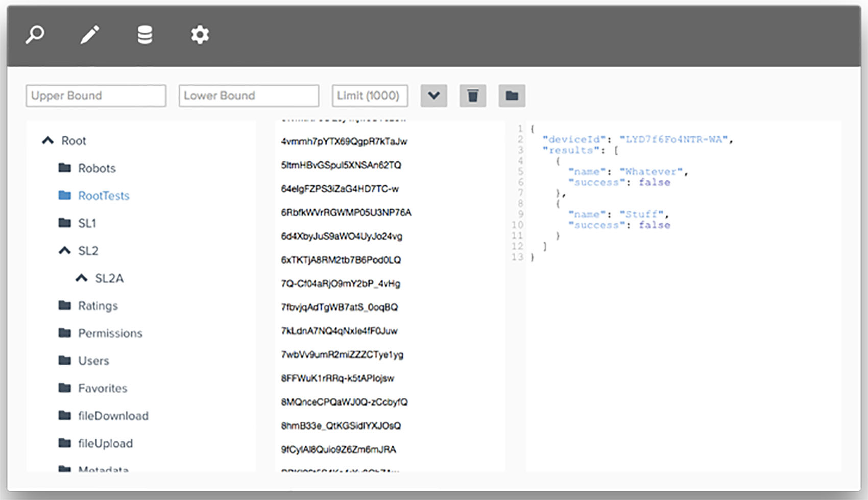Click the "LYD7f6Fo4NTR-WA" value
The height and width of the screenshot is (500, 868).
pyautogui.click(x=673, y=139)
